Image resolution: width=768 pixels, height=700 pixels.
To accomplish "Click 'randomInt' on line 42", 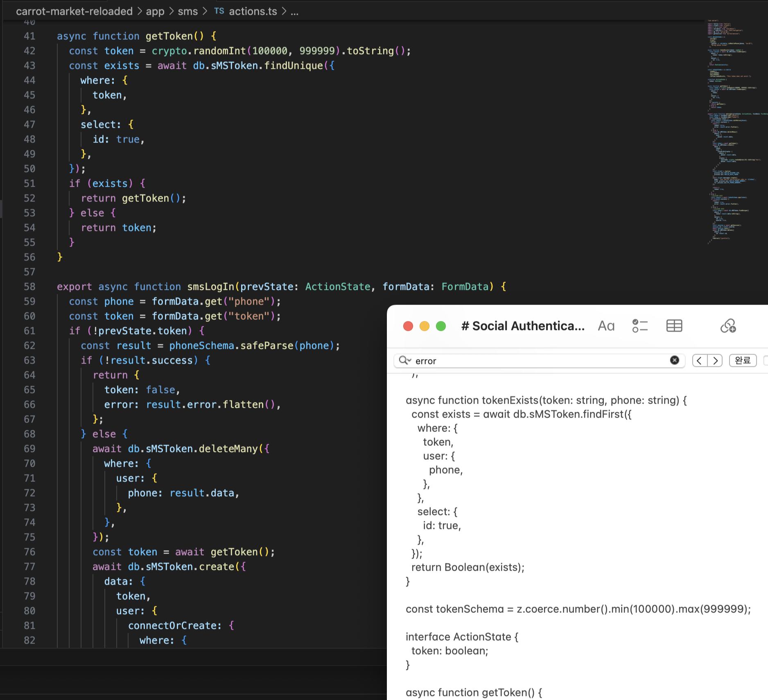I will point(219,51).
